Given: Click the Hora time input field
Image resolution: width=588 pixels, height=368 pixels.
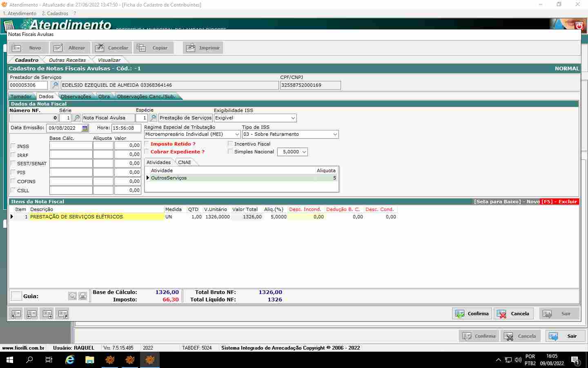Looking at the screenshot, I should pos(126,128).
